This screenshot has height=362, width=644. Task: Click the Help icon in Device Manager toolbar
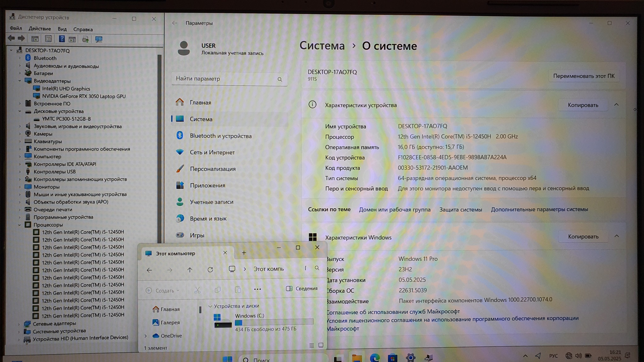(x=62, y=39)
